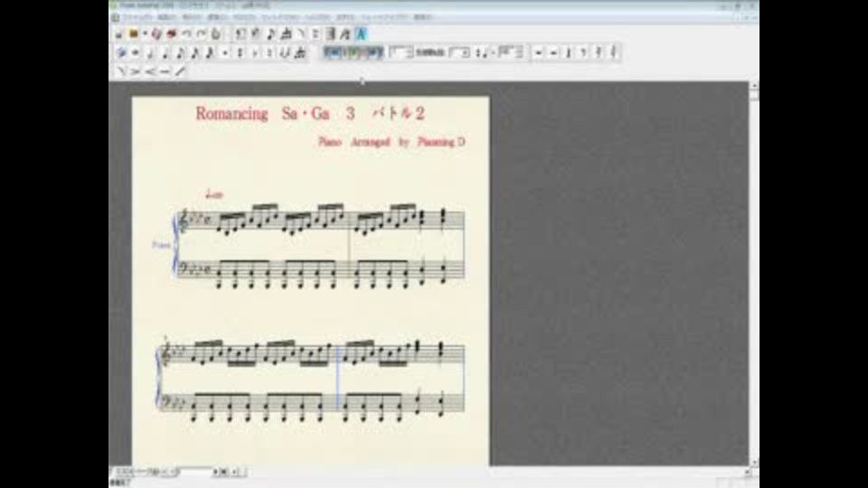Viewport: 868px width, 488px height.
Task: Select the decrescendo hairpin shape
Action: coord(135,71)
